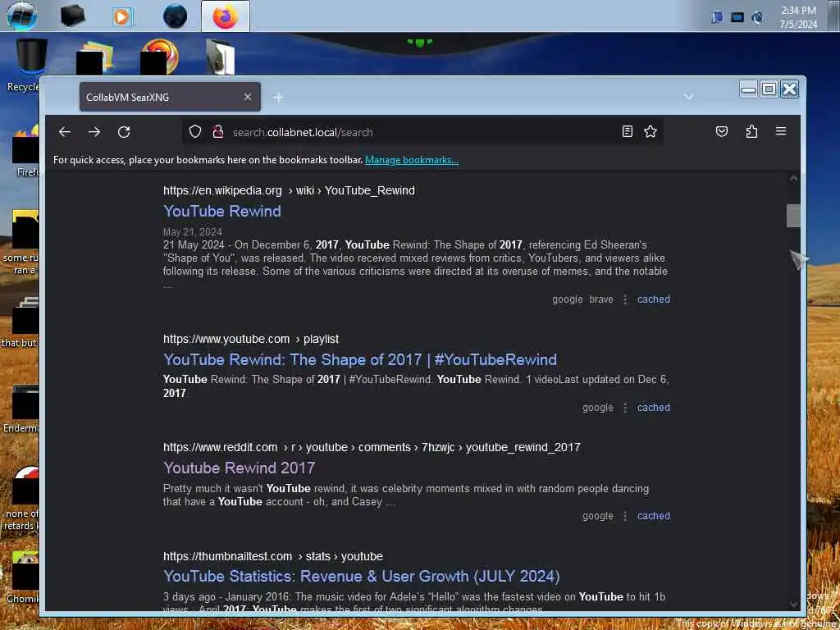Open the Youtube Rewind 2017 reddit result
Image resolution: width=840 pixels, height=630 pixels.
(x=239, y=468)
